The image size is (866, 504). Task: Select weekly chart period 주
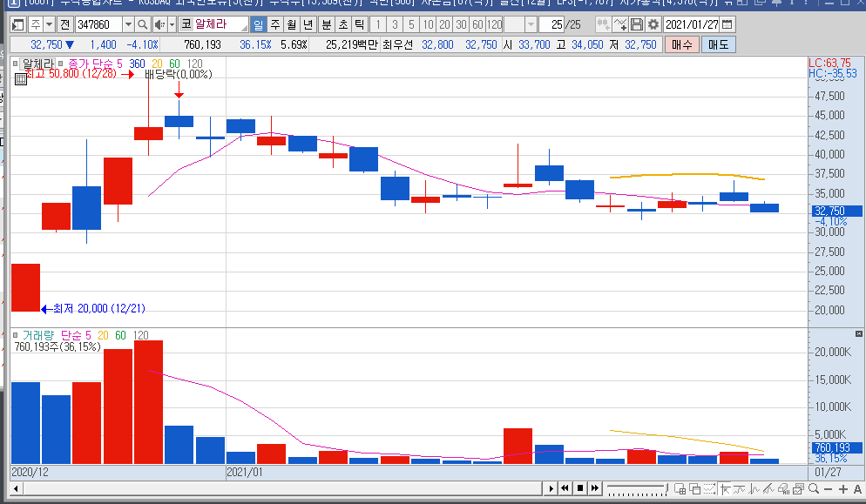point(275,24)
